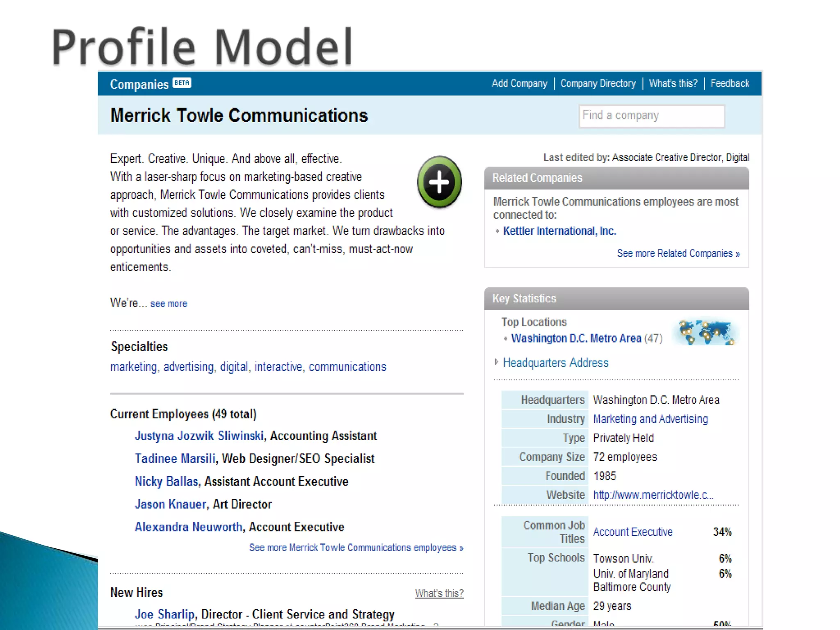Screen dimensions: 840x630
Task: View Jason Knauer's profile
Action: (x=170, y=504)
